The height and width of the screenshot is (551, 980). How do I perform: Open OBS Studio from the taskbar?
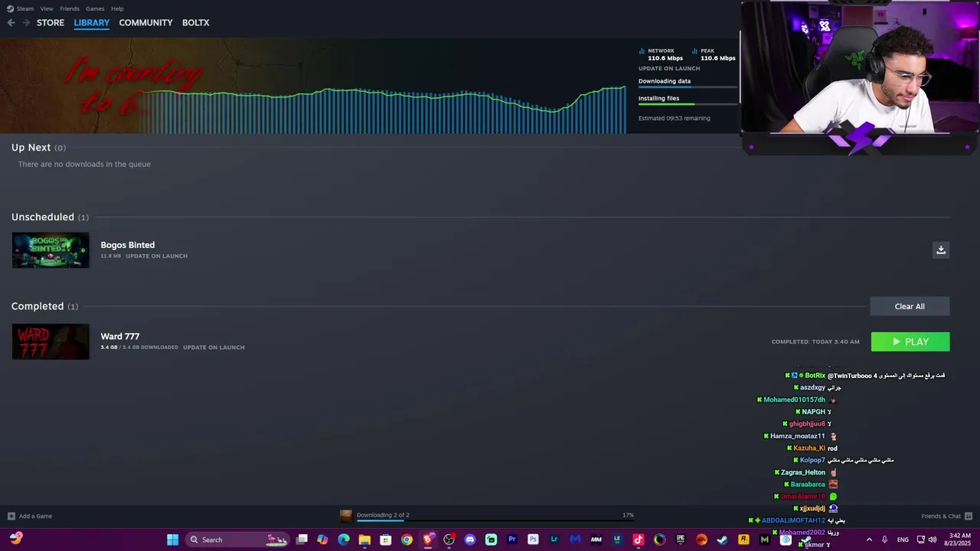point(449,540)
